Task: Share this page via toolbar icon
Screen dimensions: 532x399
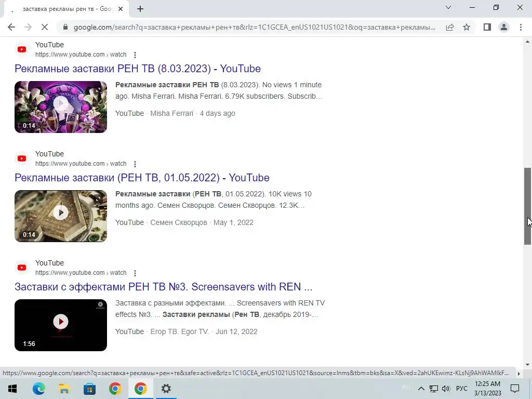Action: 450,27
